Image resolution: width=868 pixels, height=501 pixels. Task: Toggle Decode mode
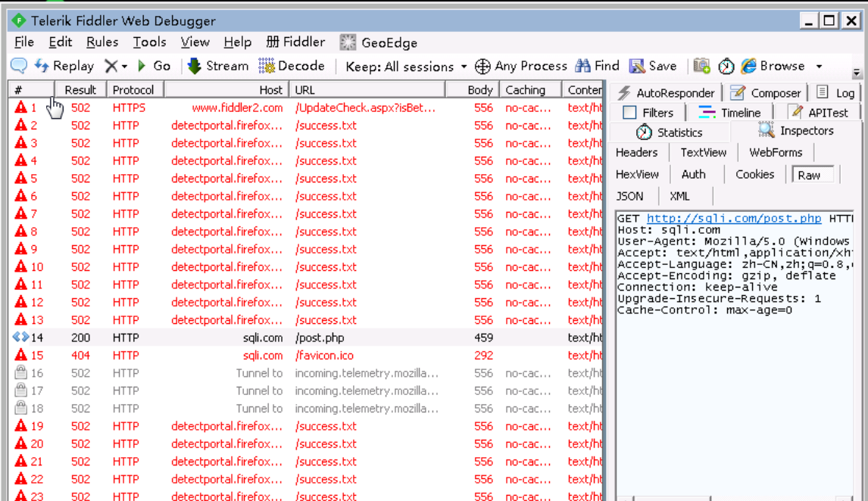291,66
